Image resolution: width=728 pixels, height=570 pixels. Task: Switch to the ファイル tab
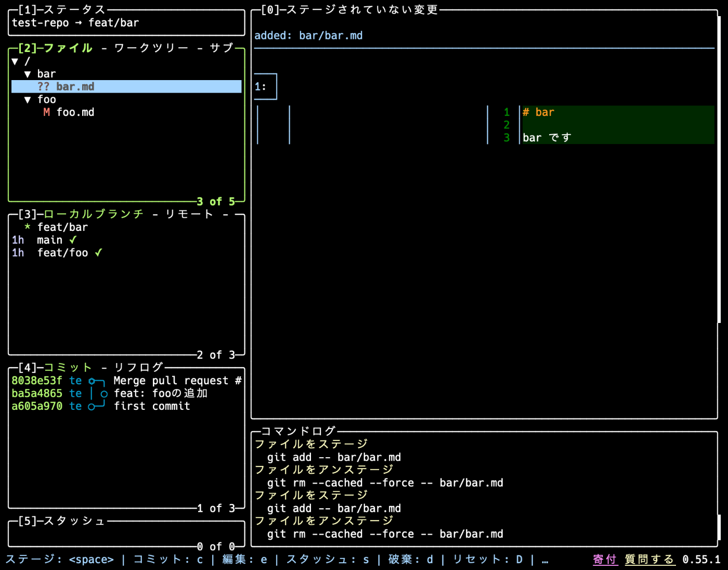pos(68,48)
